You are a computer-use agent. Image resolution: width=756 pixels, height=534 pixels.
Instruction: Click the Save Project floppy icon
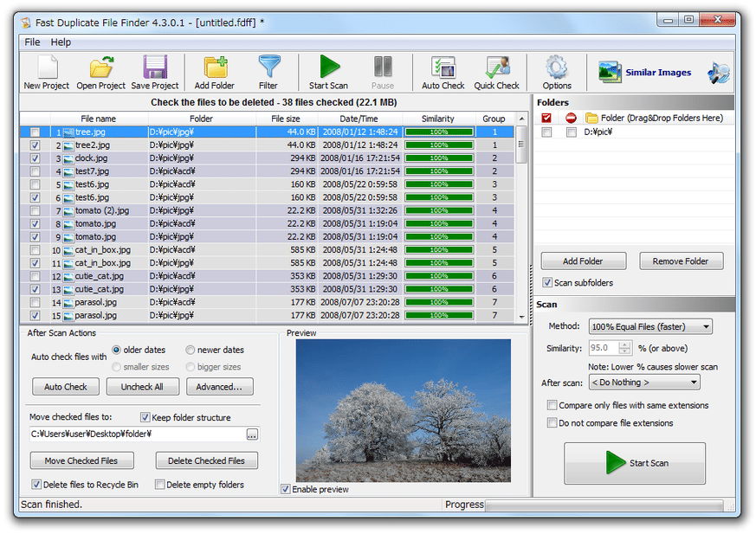(x=155, y=67)
